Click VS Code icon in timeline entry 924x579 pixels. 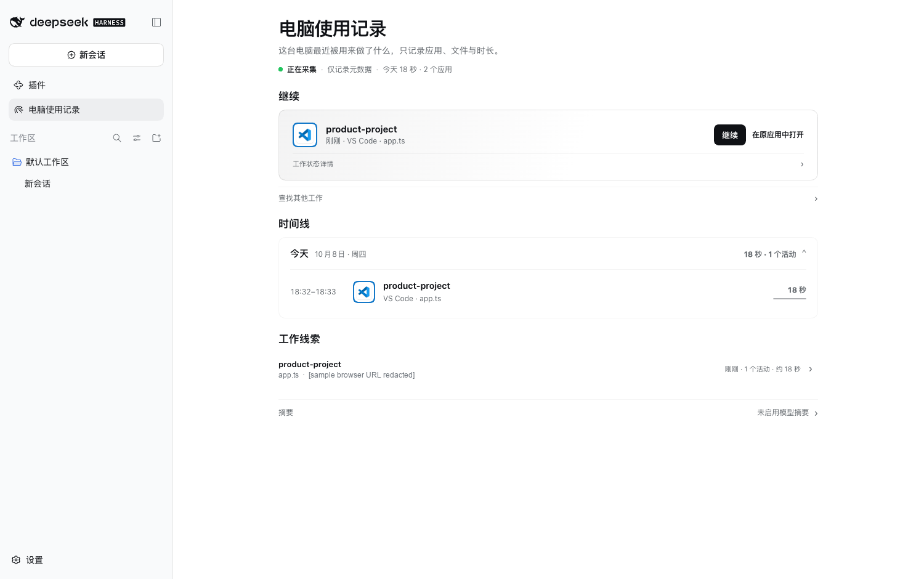click(364, 292)
